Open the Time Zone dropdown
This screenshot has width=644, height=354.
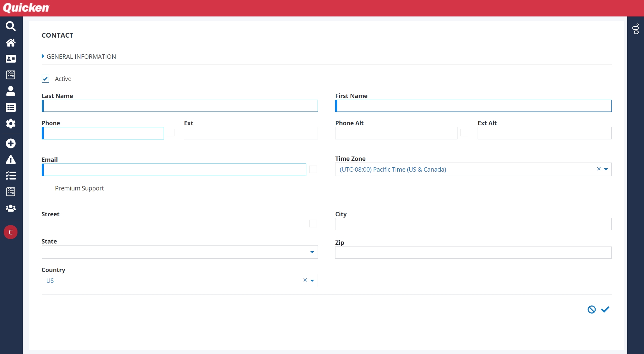(x=606, y=169)
